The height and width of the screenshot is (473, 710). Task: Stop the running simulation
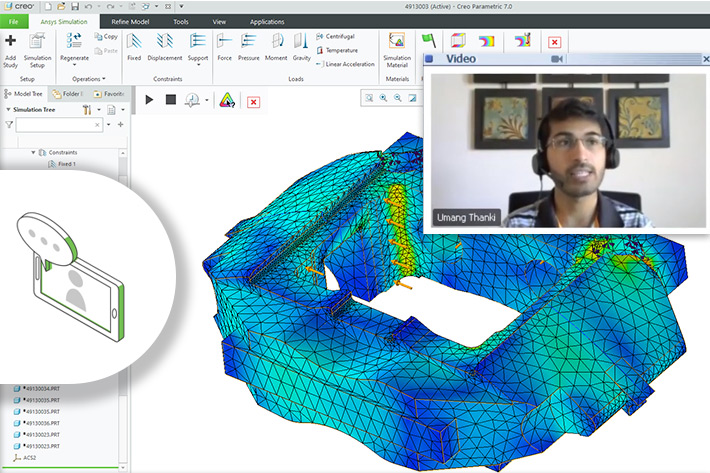170,100
